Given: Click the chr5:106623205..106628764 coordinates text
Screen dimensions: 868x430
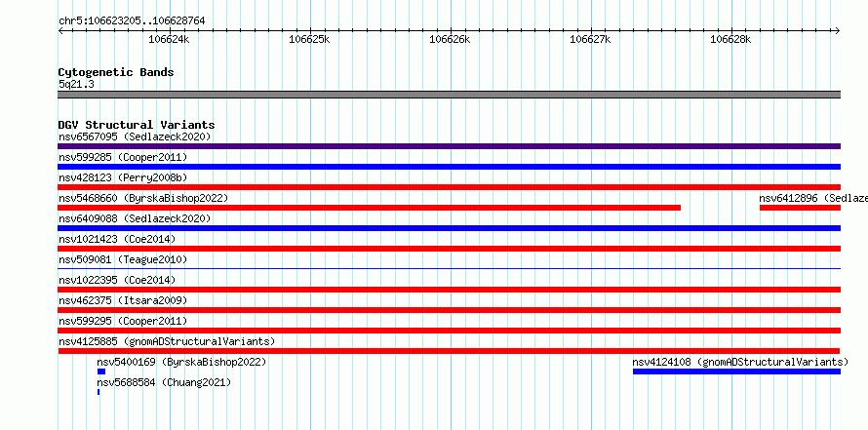Looking at the screenshot, I should 132,20.
